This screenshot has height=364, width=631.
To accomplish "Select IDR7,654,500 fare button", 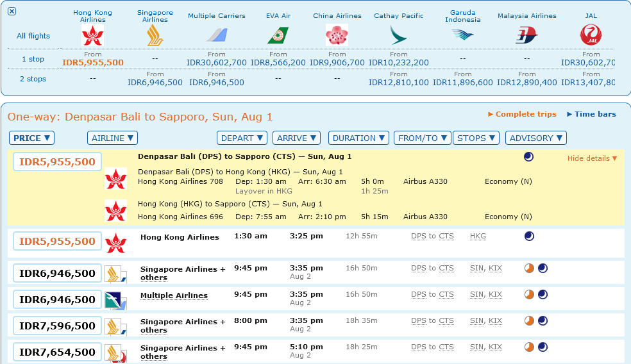I will (57, 352).
